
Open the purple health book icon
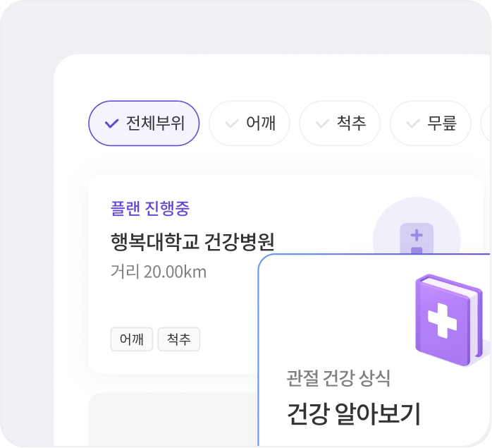[445, 321]
